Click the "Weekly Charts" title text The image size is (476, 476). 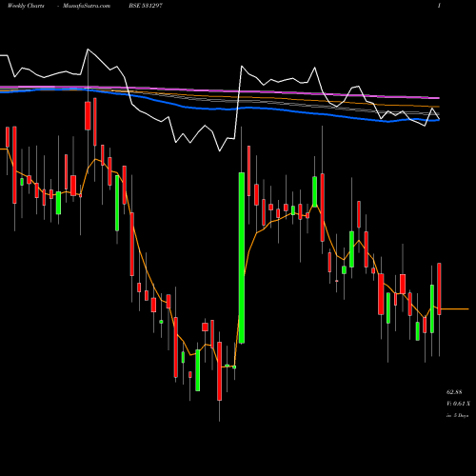coord(26,6)
